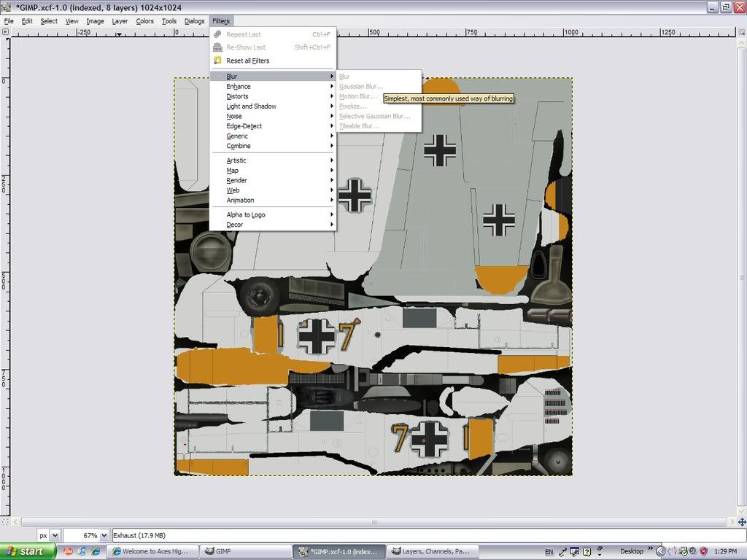Click the zoom-on-resize icon at top right of the canvas

(x=742, y=32)
